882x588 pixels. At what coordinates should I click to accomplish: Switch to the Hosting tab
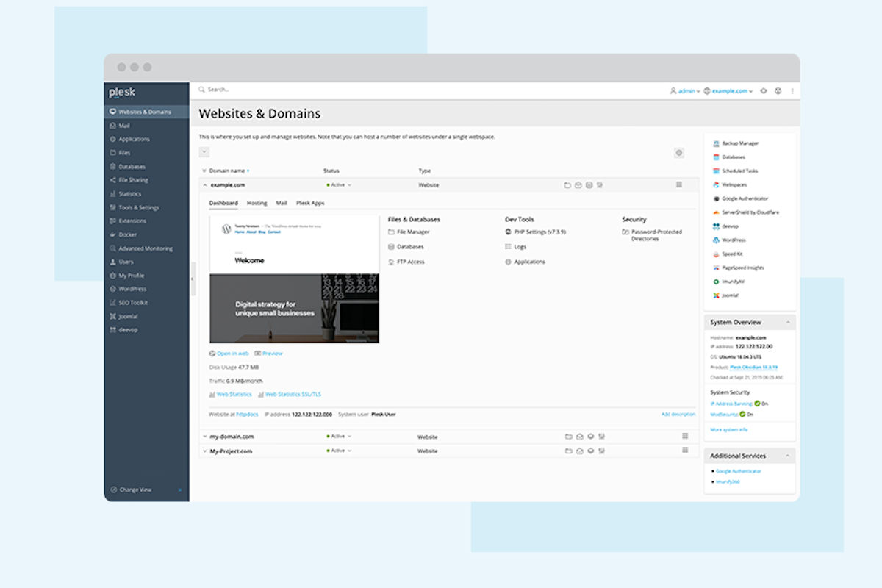tap(257, 203)
